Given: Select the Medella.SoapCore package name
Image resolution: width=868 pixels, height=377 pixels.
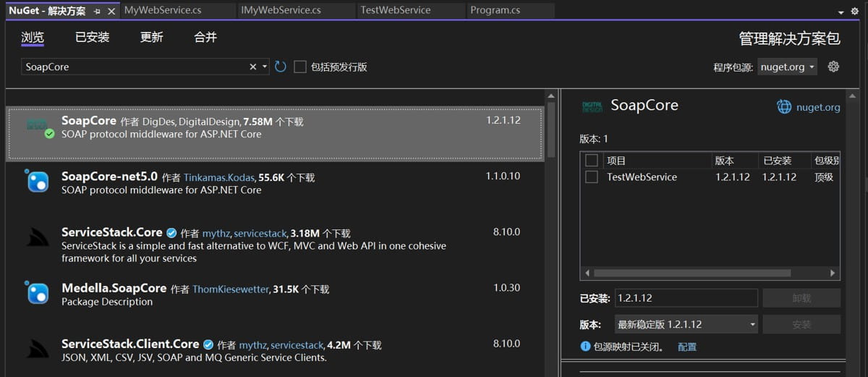Looking at the screenshot, I should coord(114,287).
